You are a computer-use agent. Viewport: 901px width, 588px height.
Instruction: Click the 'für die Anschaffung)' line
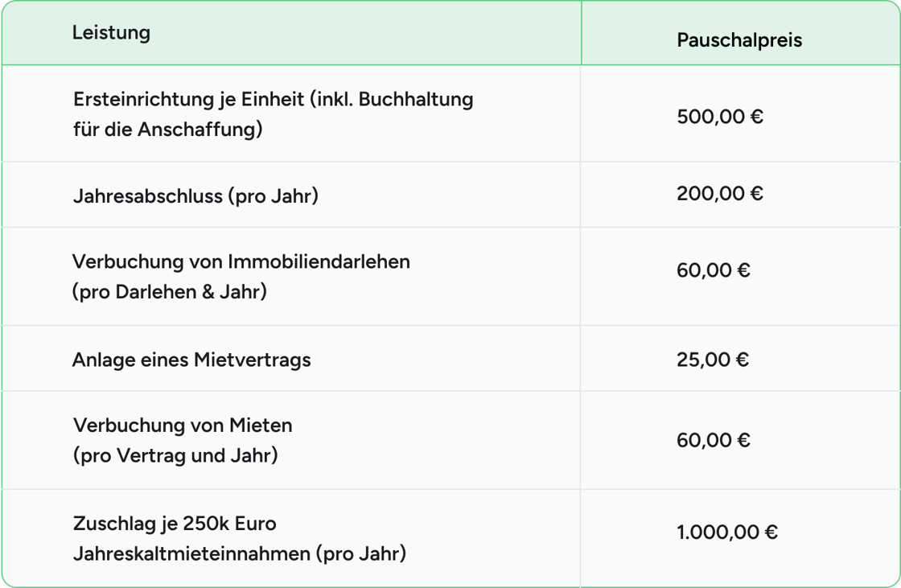coord(168,130)
